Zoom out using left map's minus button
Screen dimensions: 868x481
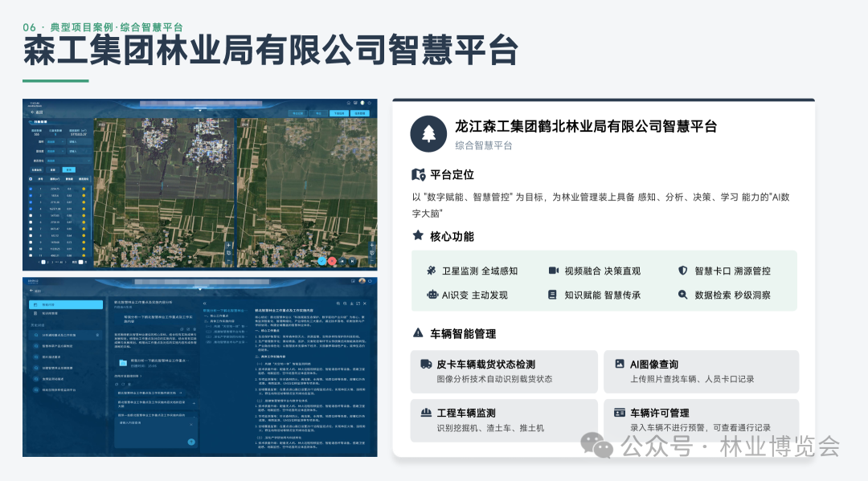pos(228,262)
